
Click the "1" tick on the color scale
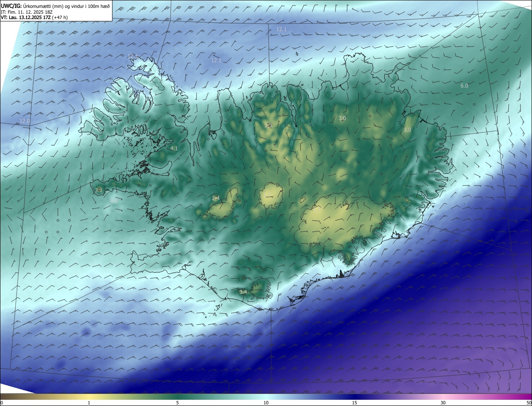coord(89,403)
